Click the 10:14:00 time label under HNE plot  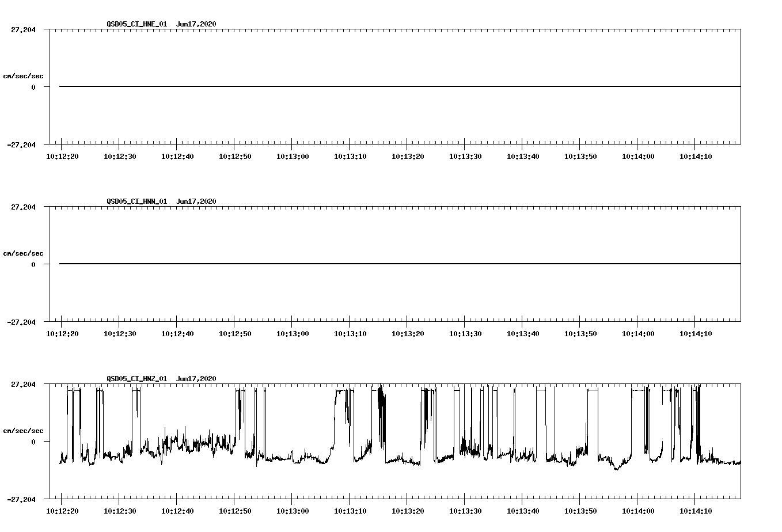coord(638,157)
